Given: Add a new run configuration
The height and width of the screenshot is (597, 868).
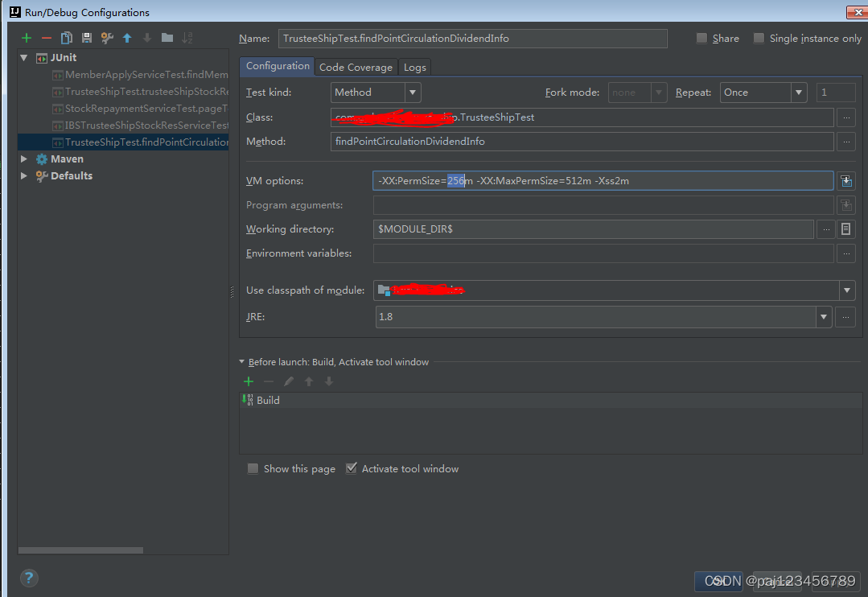Looking at the screenshot, I should [27, 38].
